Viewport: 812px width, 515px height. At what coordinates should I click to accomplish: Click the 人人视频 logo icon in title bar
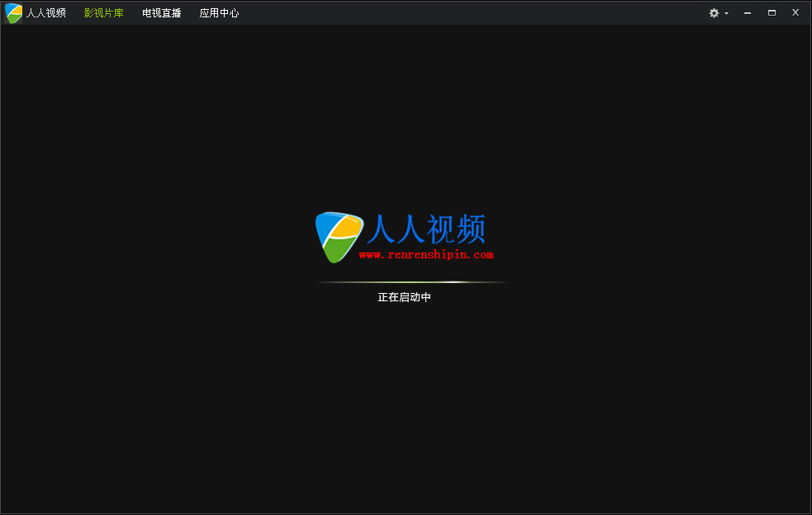13,13
